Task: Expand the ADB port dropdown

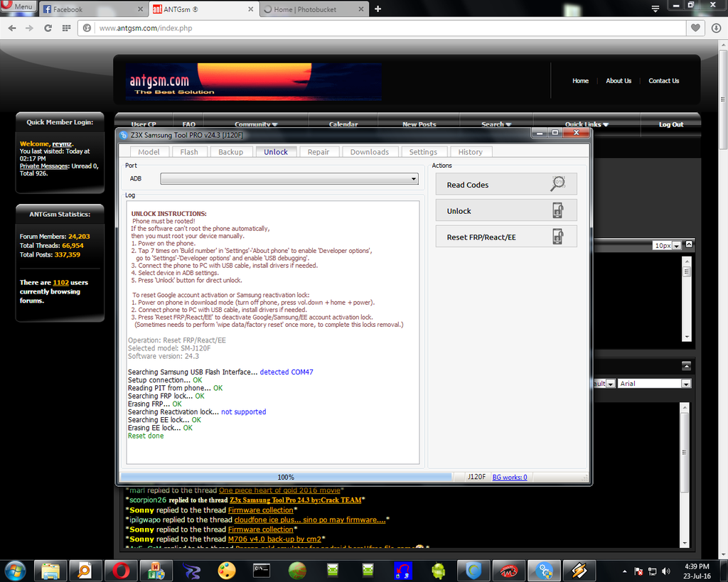Action: (413, 178)
